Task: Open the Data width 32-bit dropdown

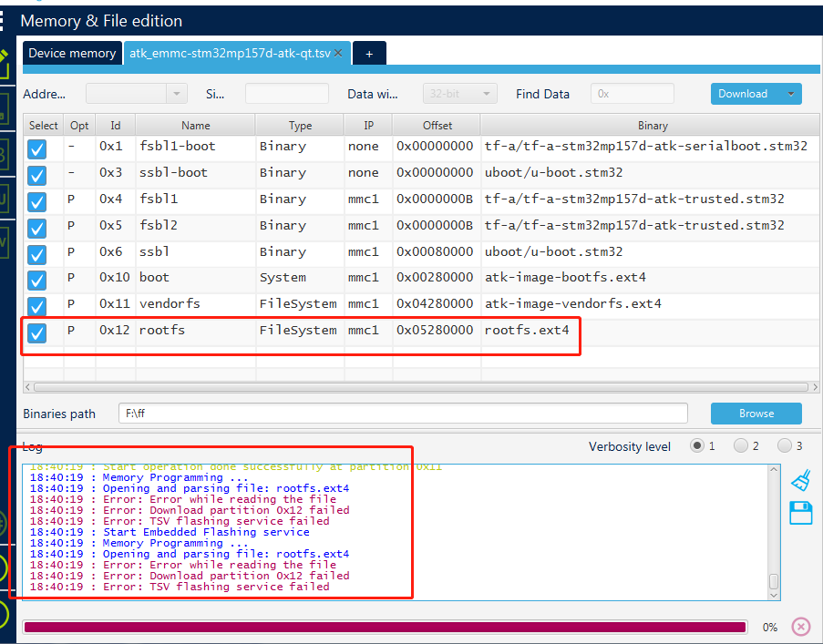Action: click(x=459, y=94)
